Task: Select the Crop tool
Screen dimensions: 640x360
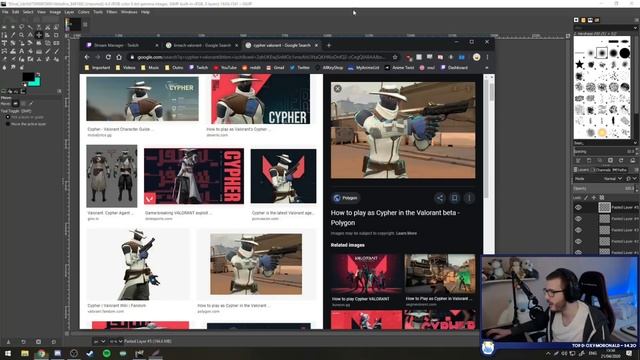Action: (56, 35)
